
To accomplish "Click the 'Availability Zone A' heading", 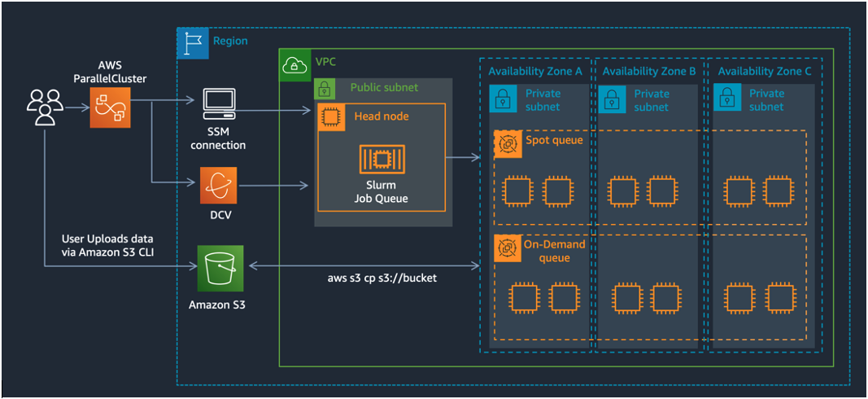I will click(x=535, y=71).
